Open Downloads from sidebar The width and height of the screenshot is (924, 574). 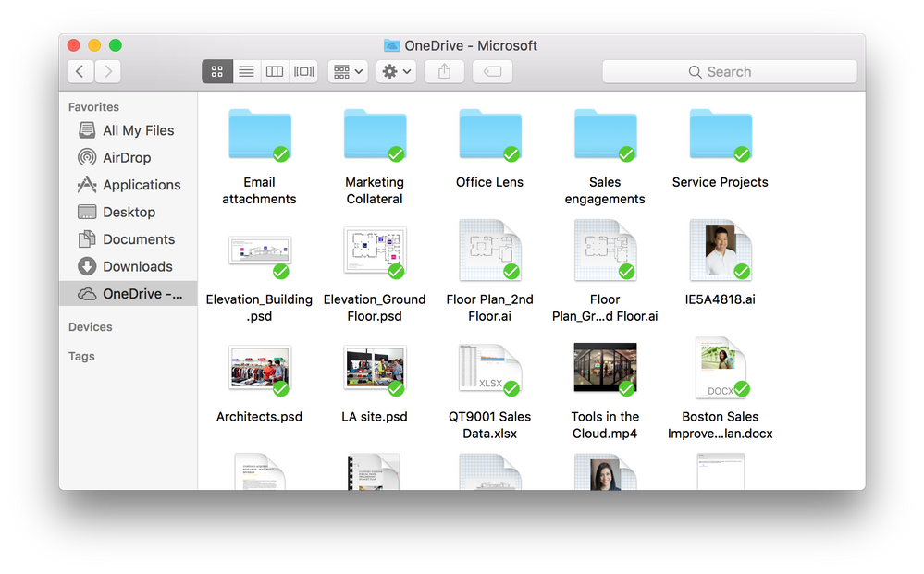tap(129, 266)
